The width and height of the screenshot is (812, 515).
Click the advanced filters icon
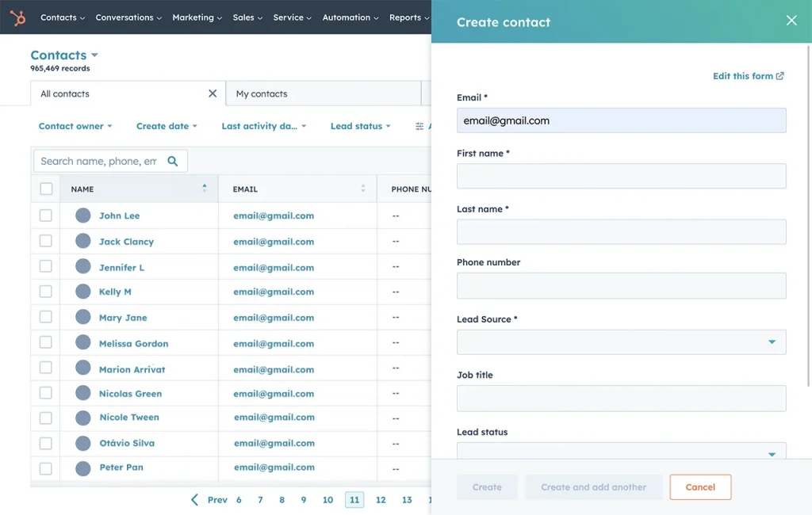(419, 126)
